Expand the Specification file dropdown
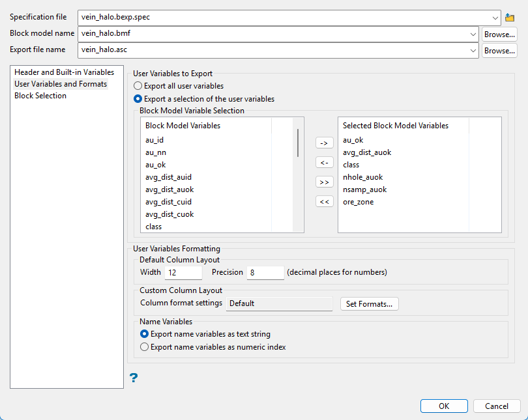 click(495, 18)
